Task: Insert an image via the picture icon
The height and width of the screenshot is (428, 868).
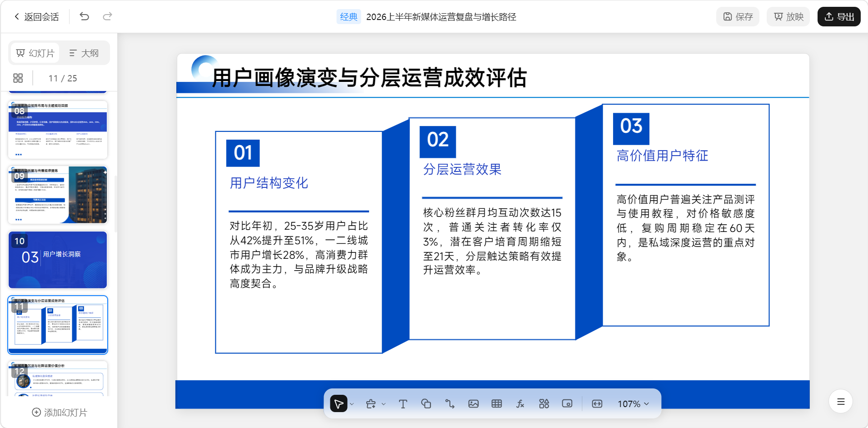Action: coord(473,404)
